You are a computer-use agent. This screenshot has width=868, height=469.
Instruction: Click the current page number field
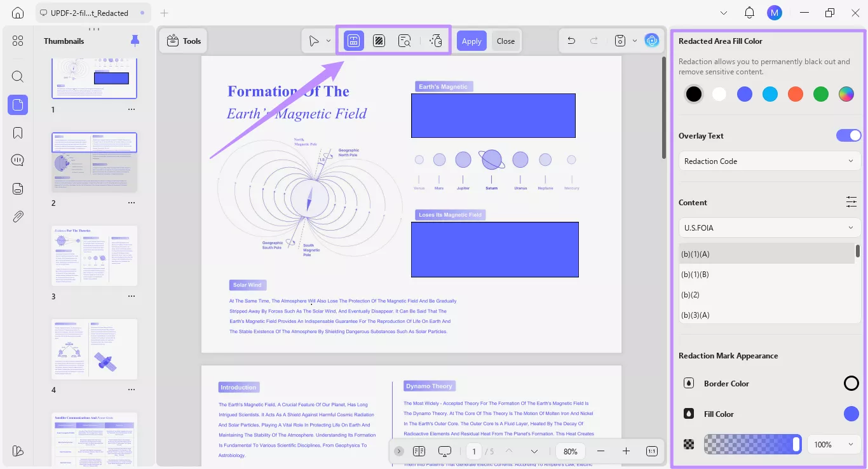pyautogui.click(x=473, y=451)
